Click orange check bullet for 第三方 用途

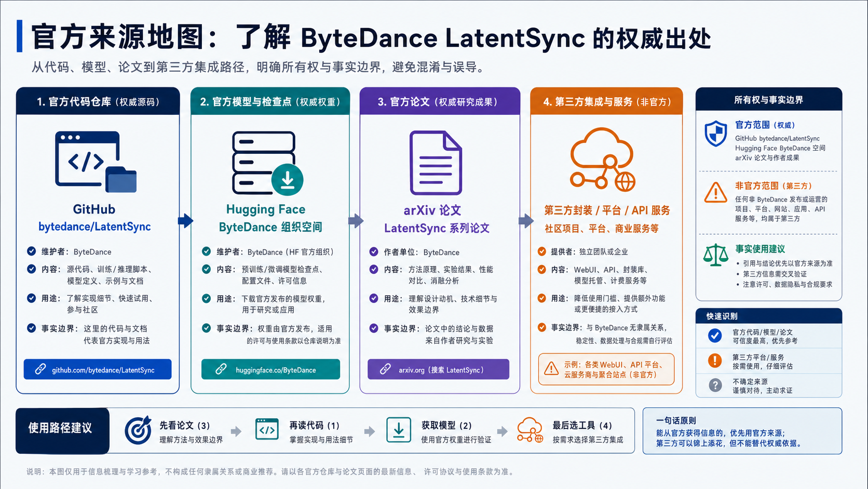point(541,298)
